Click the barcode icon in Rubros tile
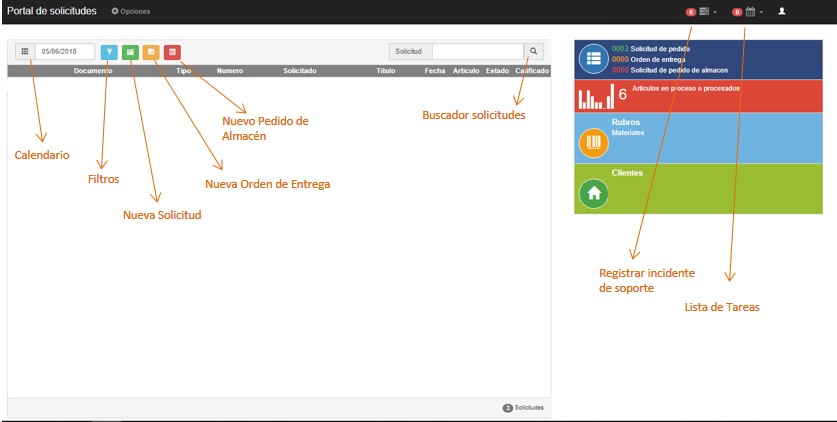The width and height of the screenshot is (837, 422). (x=594, y=142)
